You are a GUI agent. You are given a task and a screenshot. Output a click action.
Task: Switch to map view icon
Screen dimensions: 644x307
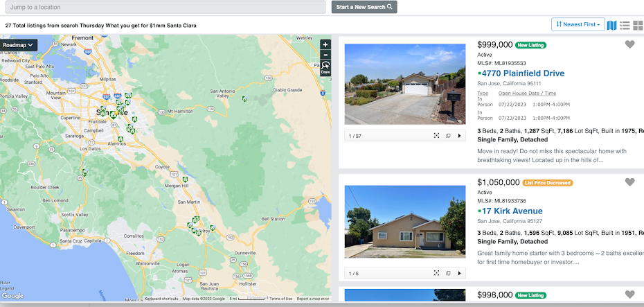coord(612,25)
